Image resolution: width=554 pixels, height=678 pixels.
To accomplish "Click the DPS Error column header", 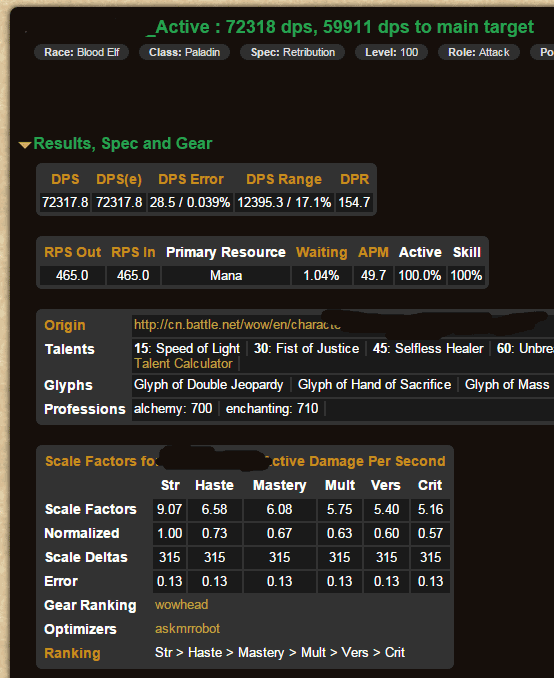I will pos(191,179).
